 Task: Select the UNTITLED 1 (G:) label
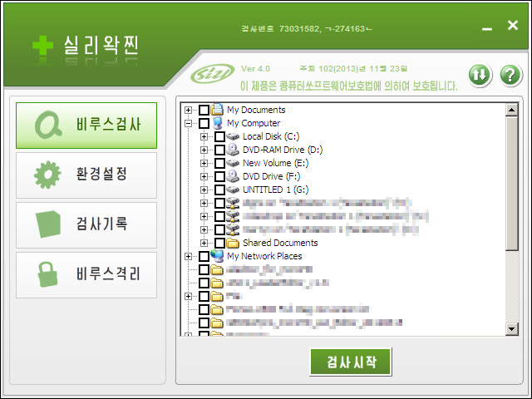tap(275, 190)
